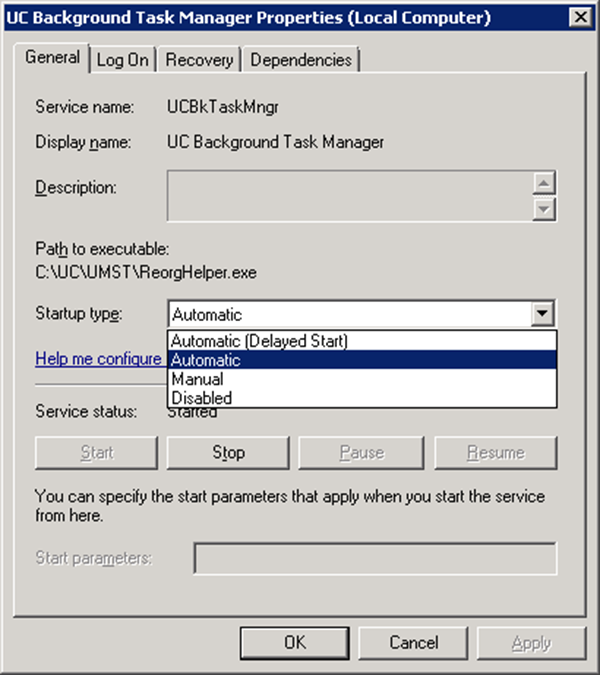The width and height of the screenshot is (600, 675).
Task: Set startup type to Disabled
Action: (201, 398)
